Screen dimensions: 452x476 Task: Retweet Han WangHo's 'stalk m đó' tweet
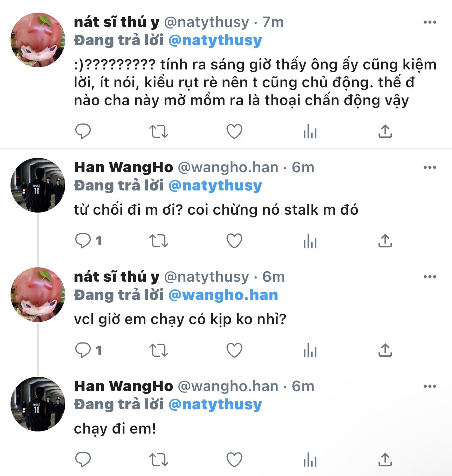pyautogui.click(x=159, y=241)
